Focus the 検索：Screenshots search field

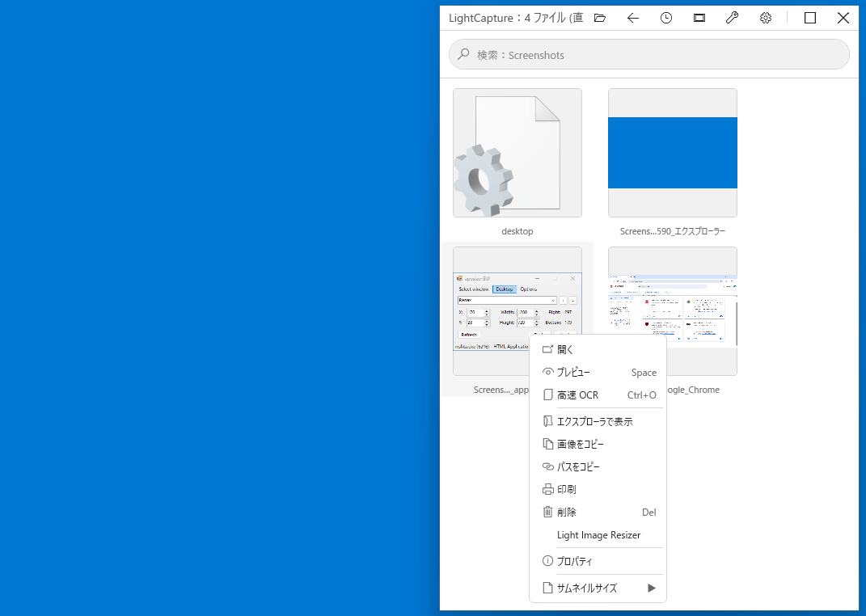(649, 54)
